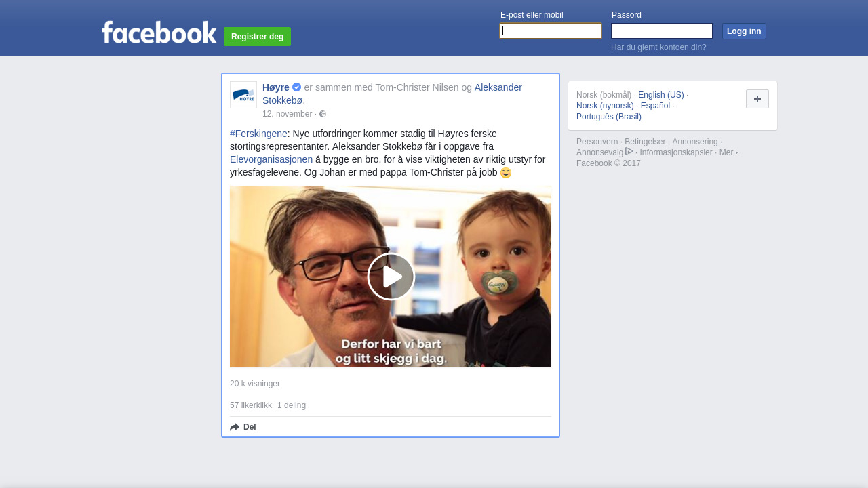Focus the E-post eller mobil field

(551, 31)
